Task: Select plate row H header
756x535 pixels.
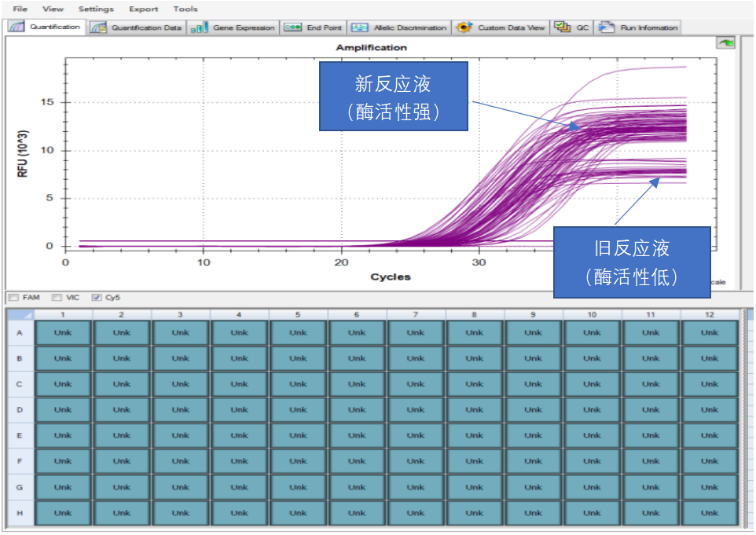Action: 20,513
